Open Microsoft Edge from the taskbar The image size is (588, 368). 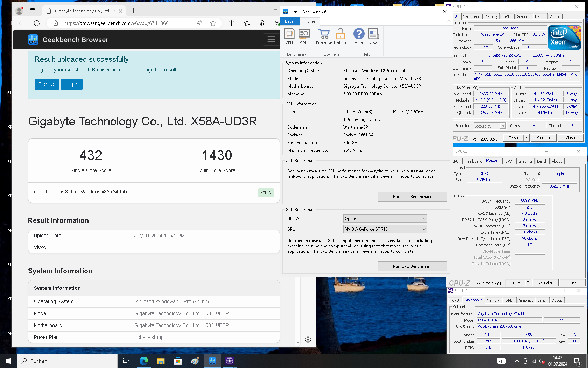[144, 361]
